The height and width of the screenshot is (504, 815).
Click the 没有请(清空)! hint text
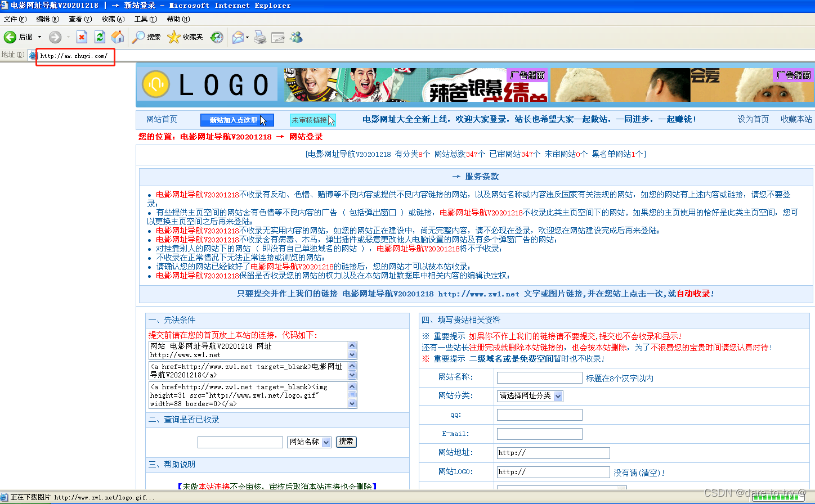639,473
